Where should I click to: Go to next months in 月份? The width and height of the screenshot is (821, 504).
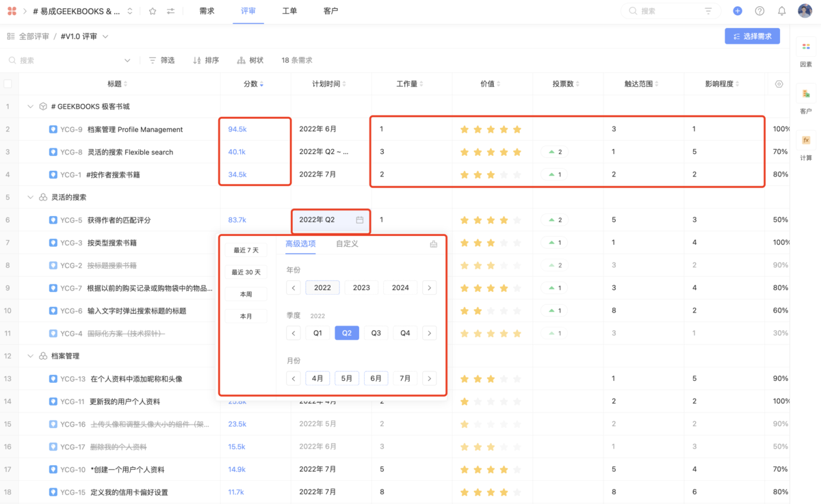pos(429,378)
